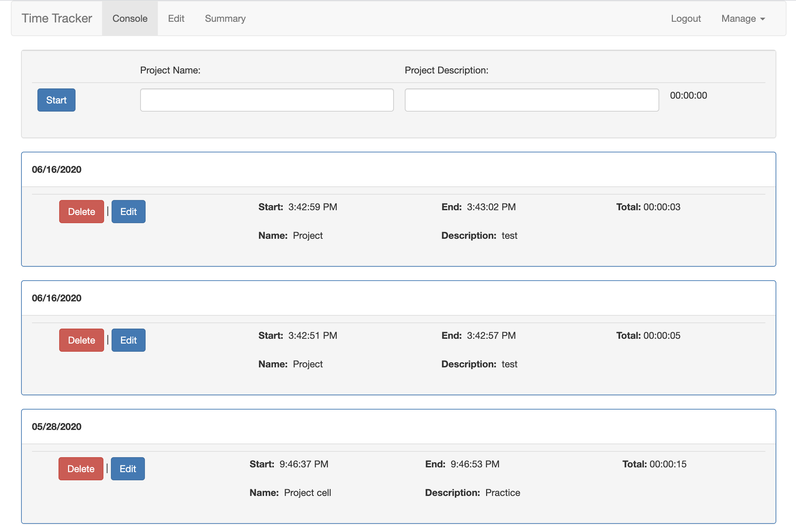Edit the entry starting 3:42:51 PM
796x532 pixels.
coord(129,340)
